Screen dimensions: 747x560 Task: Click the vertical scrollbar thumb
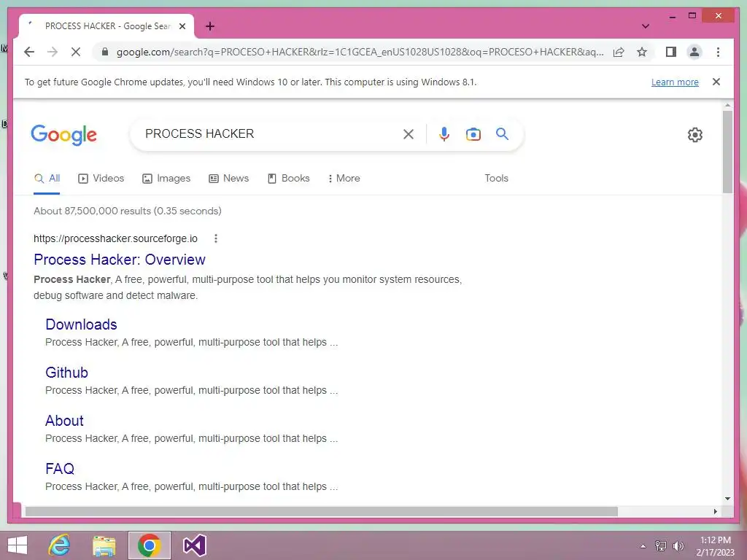(727, 152)
